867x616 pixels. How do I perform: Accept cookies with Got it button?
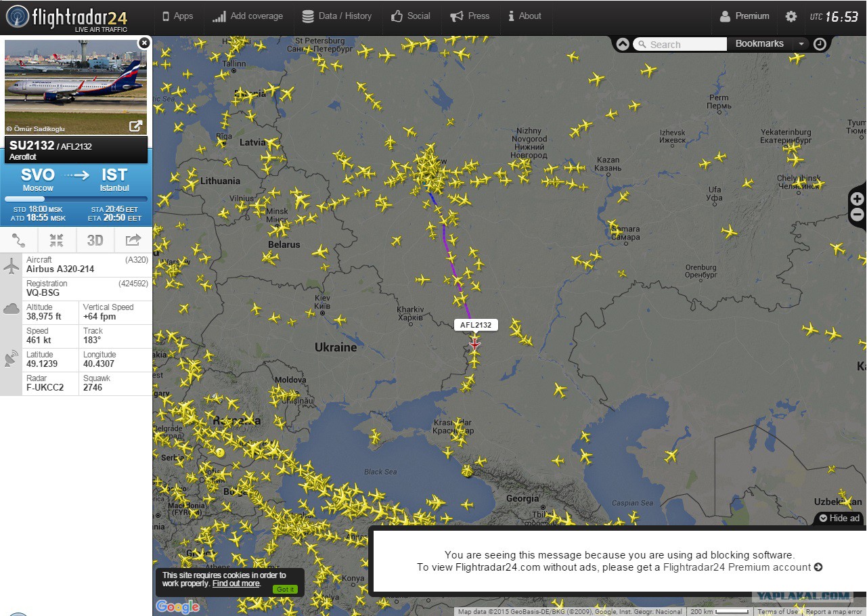[286, 589]
